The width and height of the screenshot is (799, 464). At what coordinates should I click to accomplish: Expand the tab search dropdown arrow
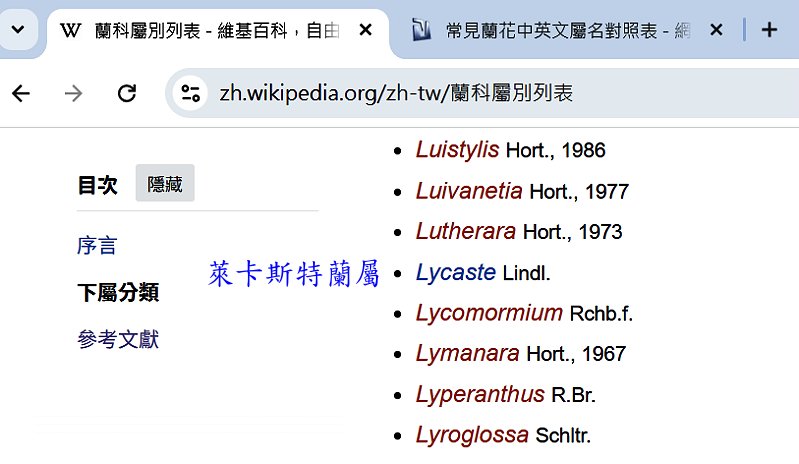pyautogui.click(x=17, y=30)
